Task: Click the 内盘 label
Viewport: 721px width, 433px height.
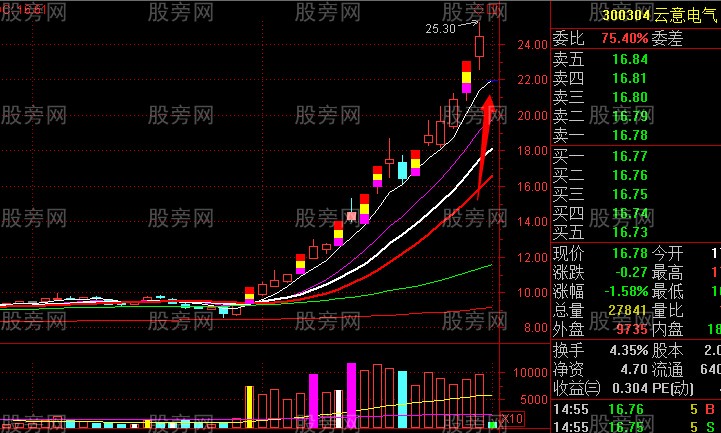Action: click(668, 329)
